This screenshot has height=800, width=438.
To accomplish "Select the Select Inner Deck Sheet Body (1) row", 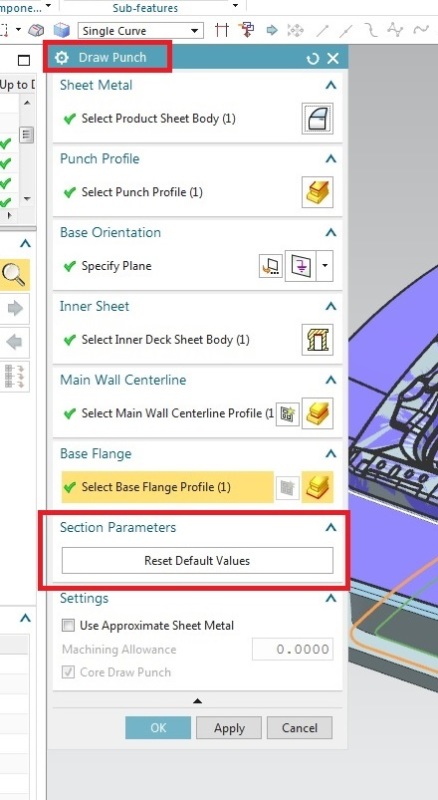I will [x=180, y=340].
